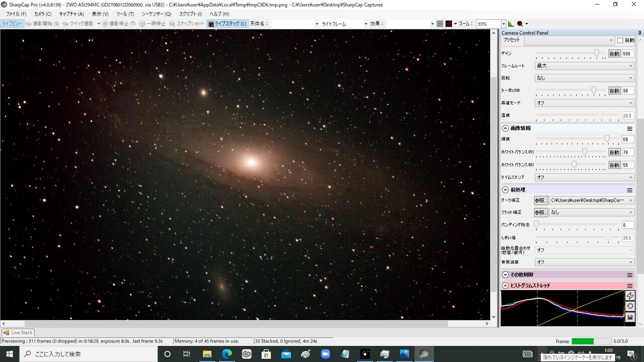Toggle ホワイトバランス(B) 自動 button
Image resolution: width=644 pixels, height=362 pixels.
click(x=614, y=165)
